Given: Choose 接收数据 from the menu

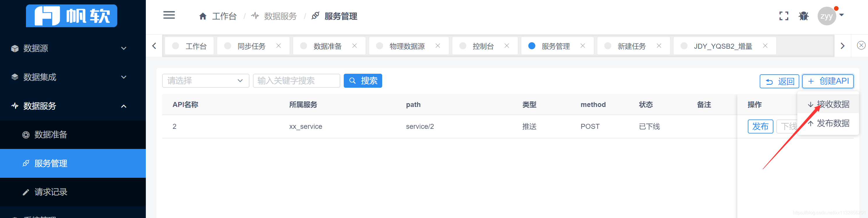Looking at the screenshot, I should (828, 104).
